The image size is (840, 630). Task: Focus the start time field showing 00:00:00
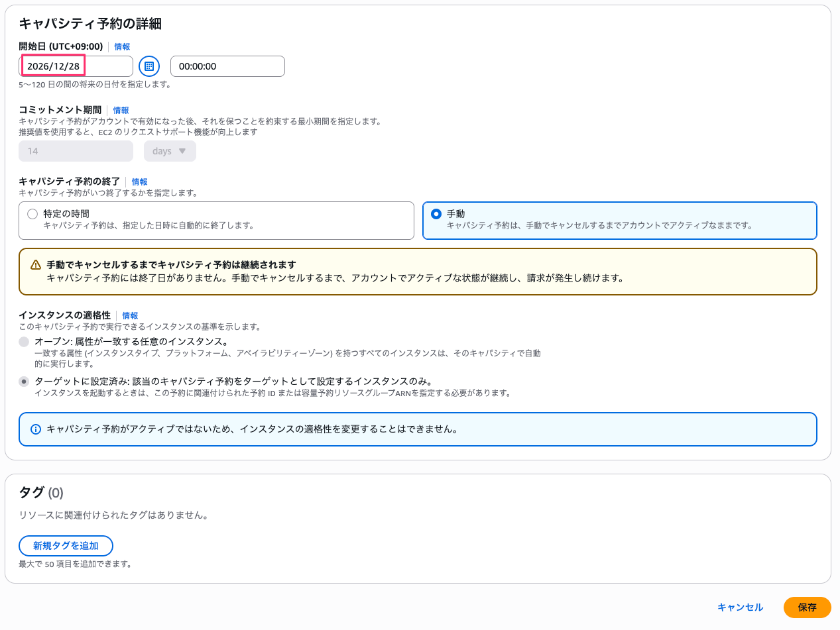[227, 66]
